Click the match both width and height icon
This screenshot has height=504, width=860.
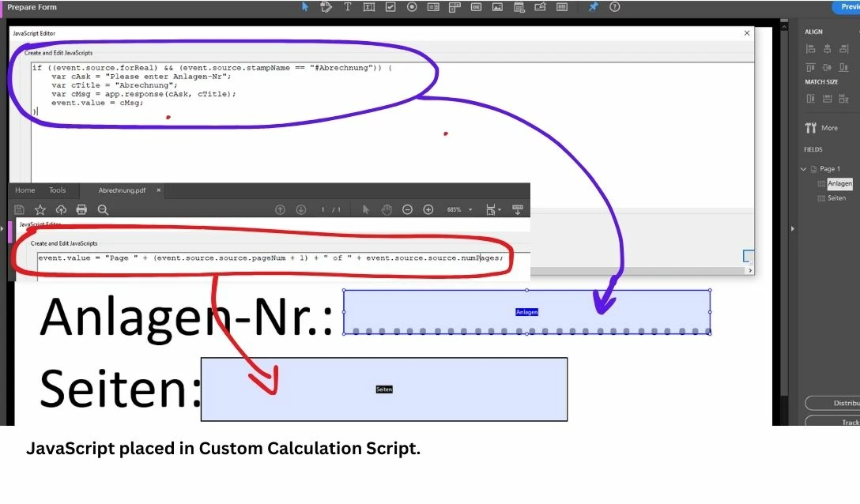(843, 99)
